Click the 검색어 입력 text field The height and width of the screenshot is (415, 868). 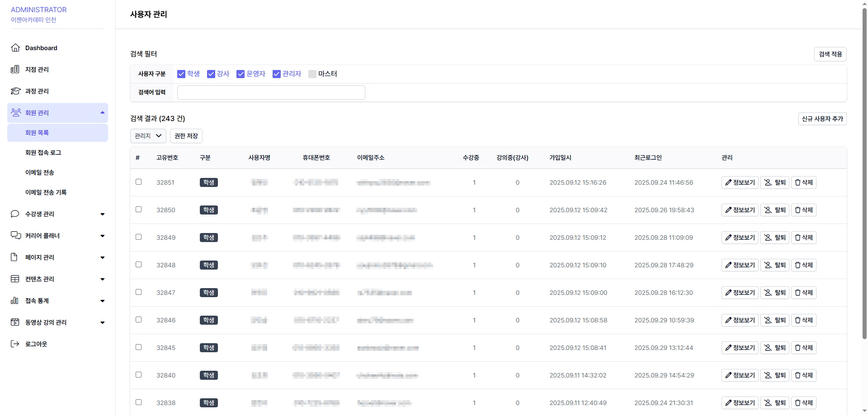271,93
